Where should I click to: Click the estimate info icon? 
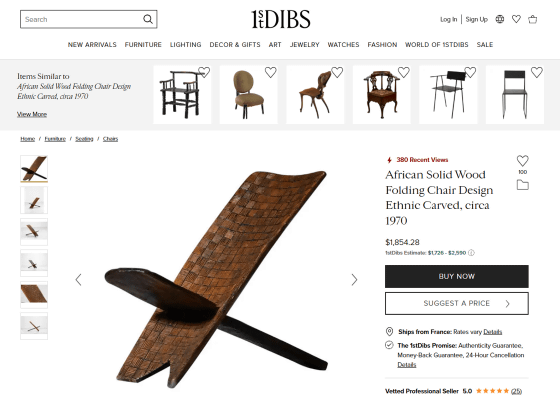(x=471, y=253)
